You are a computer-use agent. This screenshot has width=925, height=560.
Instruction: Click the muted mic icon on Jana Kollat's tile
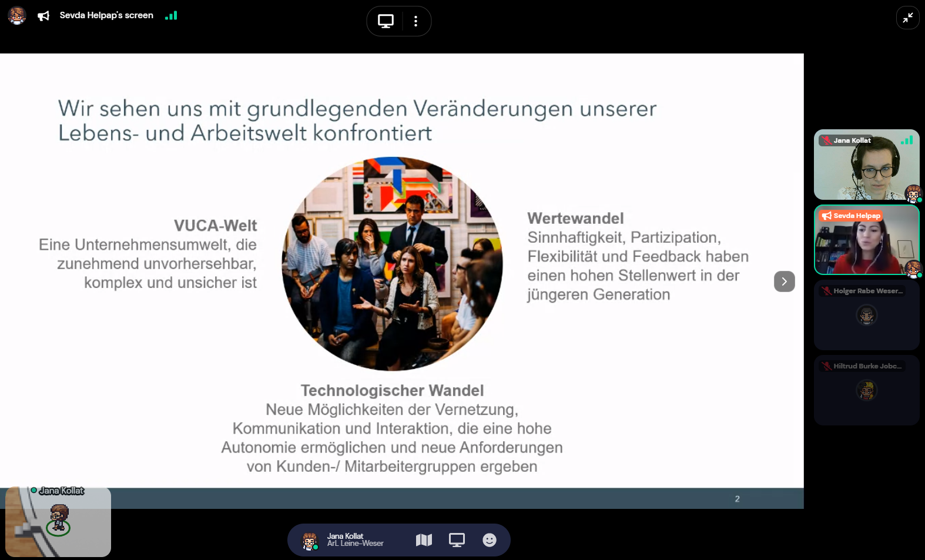(x=826, y=140)
